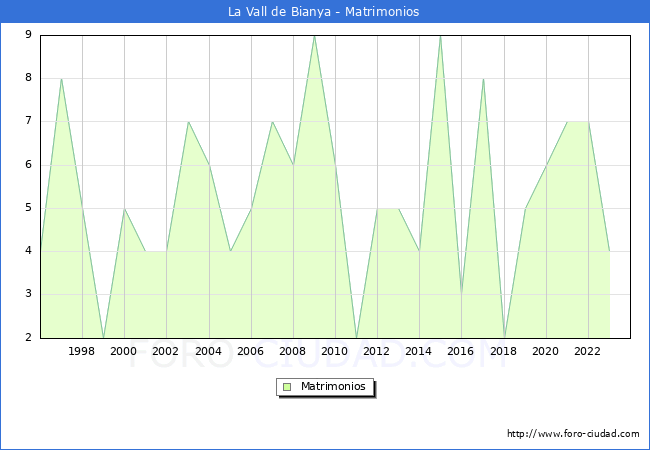Image resolution: width=650 pixels, height=450 pixels.
Task: Select the 2002 x-axis label
Action: (x=165, y=351)
